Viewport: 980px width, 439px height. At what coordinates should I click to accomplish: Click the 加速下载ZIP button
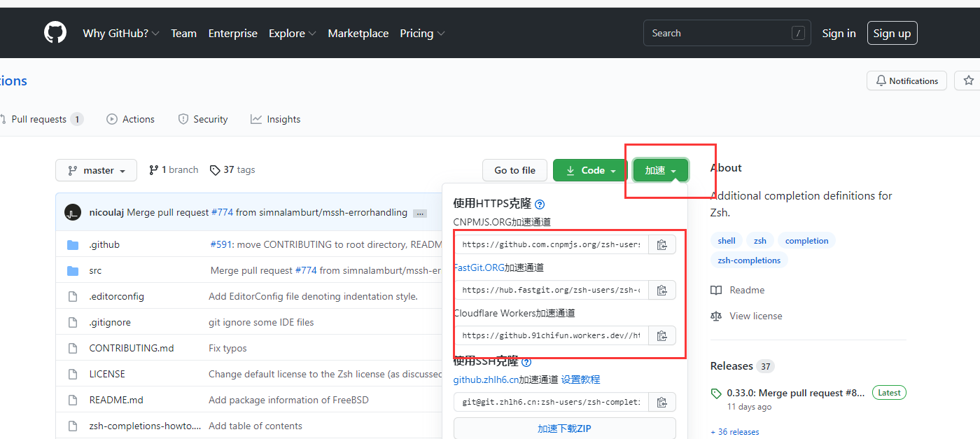(x=564, y=427)
